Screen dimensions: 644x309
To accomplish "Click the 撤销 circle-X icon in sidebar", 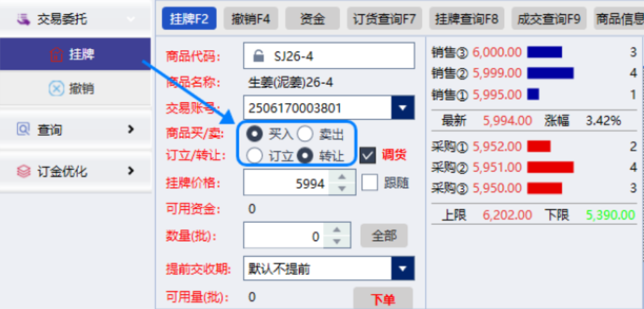I will pyautogui.click(x=57, y=88).
